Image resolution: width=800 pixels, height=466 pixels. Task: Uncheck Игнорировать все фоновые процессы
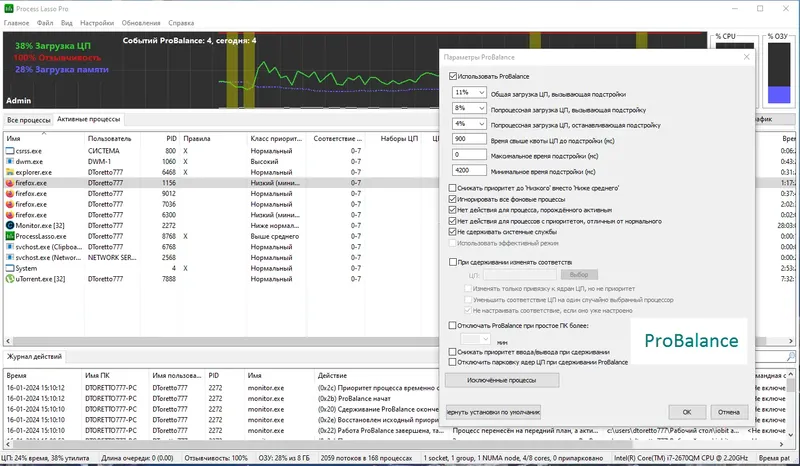(453, 199)
